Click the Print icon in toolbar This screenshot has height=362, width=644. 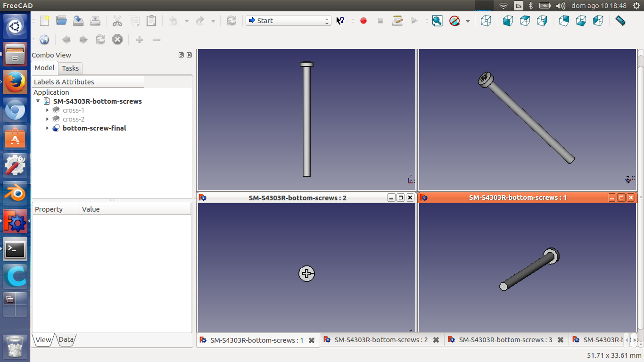(95, 21)
